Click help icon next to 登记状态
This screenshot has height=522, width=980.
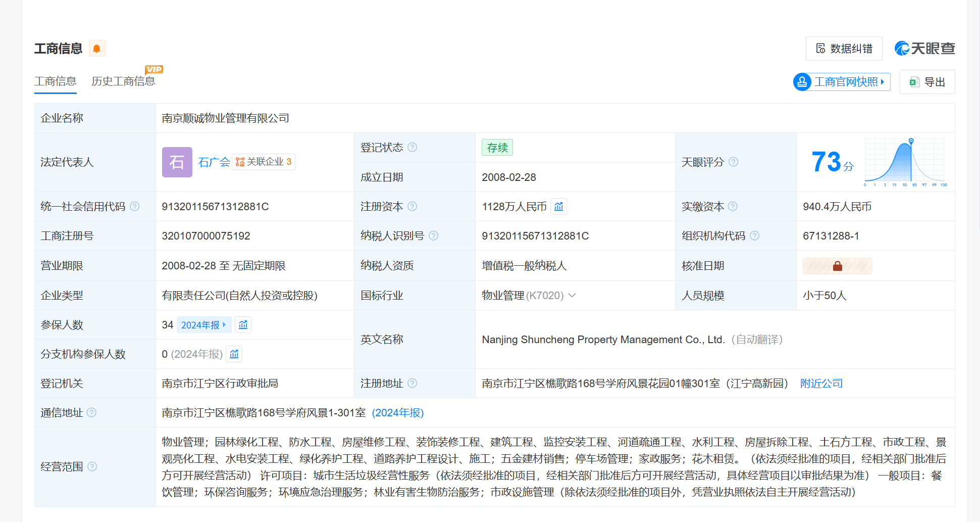412,148
